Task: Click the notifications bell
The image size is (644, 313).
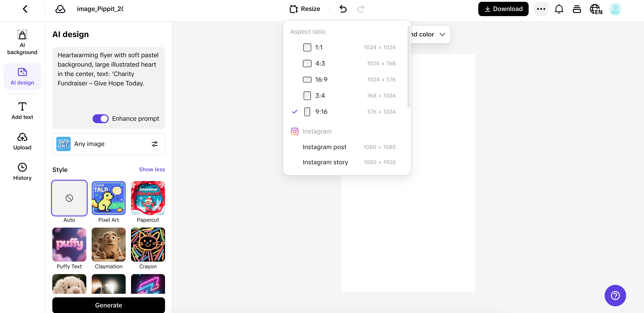Action: click(x=559, y=9)
